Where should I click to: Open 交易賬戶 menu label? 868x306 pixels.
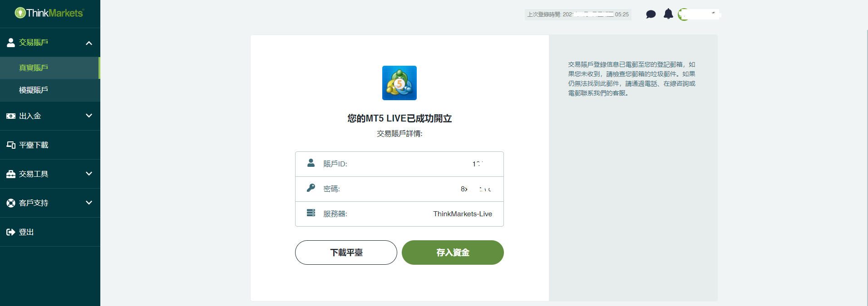tap(34, 43)
